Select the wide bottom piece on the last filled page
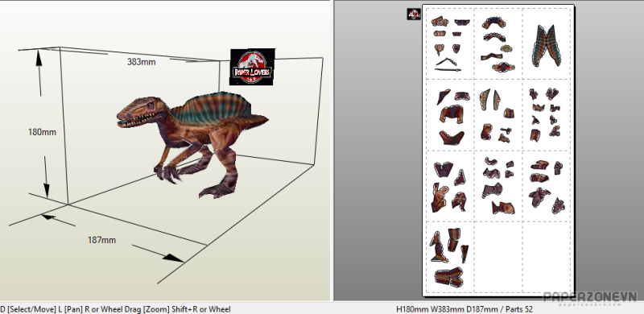This screenshot has width=644, height=314. (x=449, y=277)
